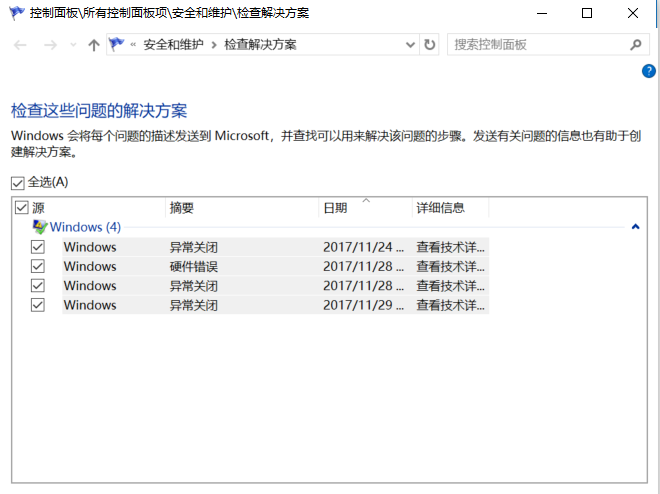Select 检查解决方案 breadcrumb
This screenshot has height=494, width=660.
(x=260, y=45)
